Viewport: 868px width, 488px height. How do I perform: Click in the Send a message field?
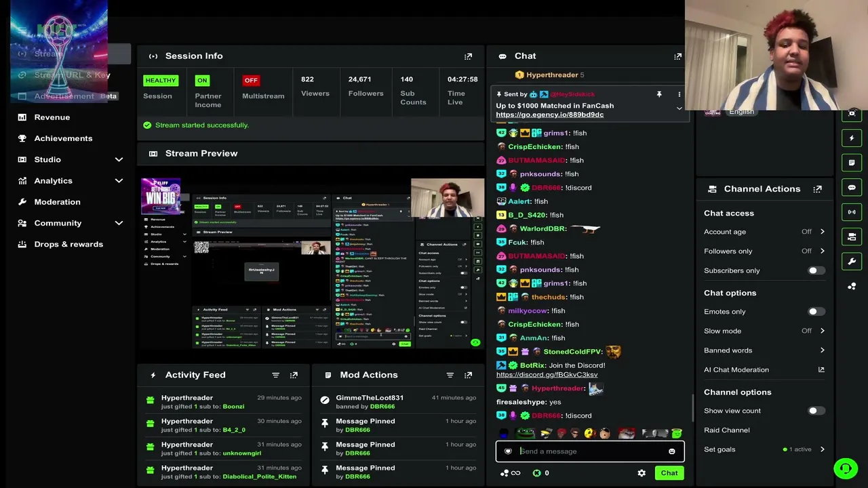pyautogui.click(x=590, y=451)
